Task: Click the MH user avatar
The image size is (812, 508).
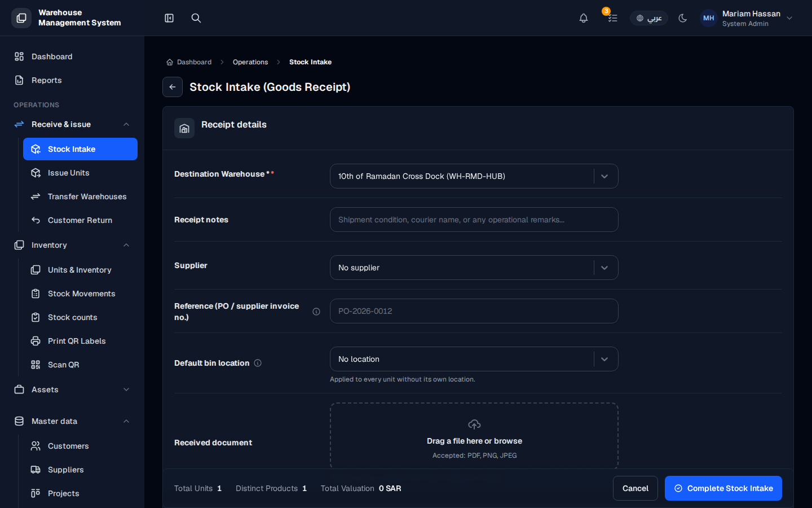Action: (x=709, y=18)
